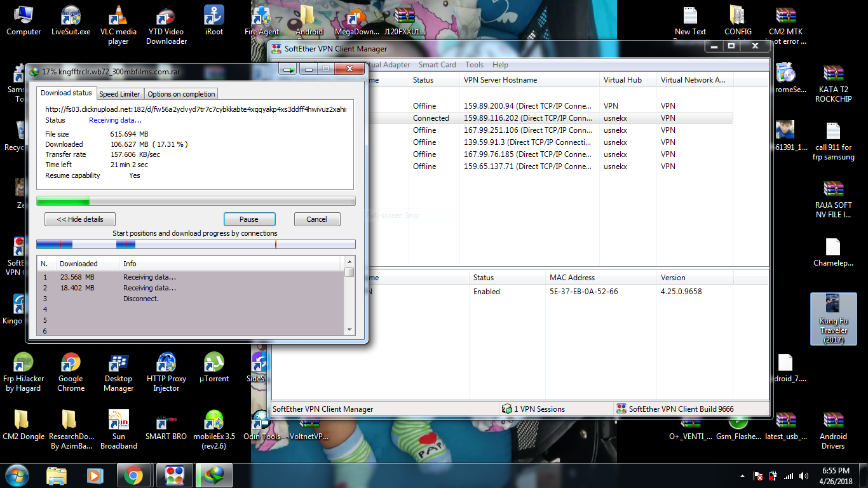
Task: Open CM2 MTK archive on desktop
Action: (x=786, y=25)
